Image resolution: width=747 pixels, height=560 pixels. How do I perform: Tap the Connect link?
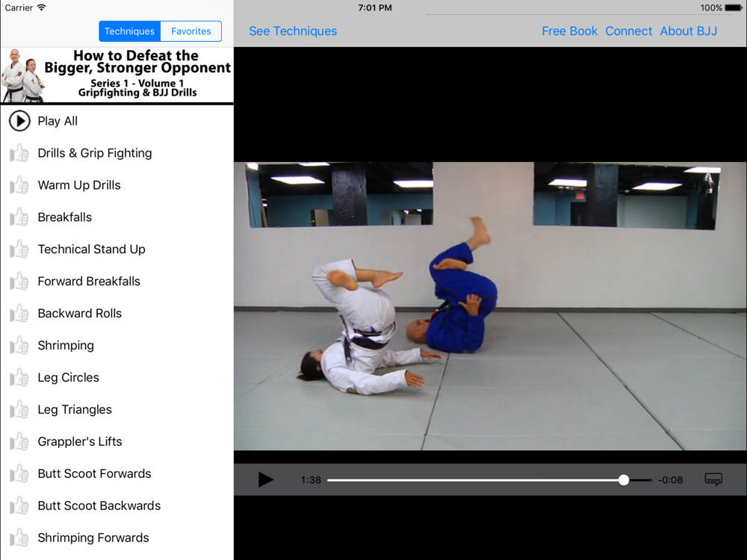click(628, 31)
